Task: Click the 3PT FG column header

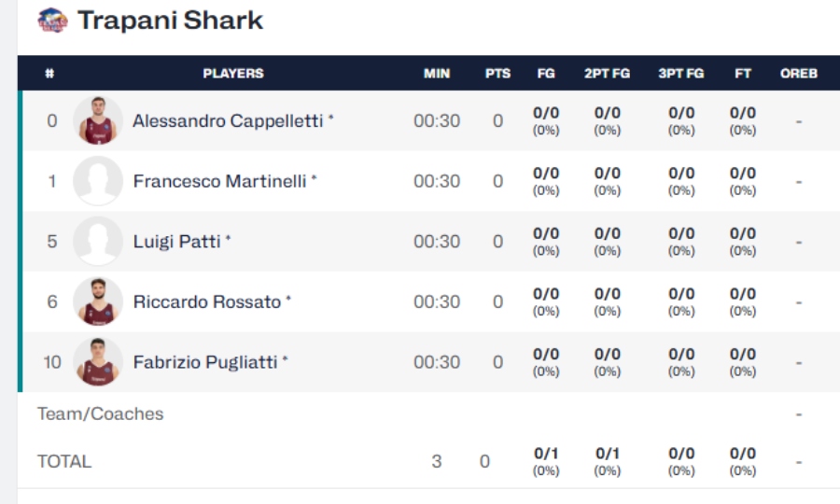Action: click(681, 73)
